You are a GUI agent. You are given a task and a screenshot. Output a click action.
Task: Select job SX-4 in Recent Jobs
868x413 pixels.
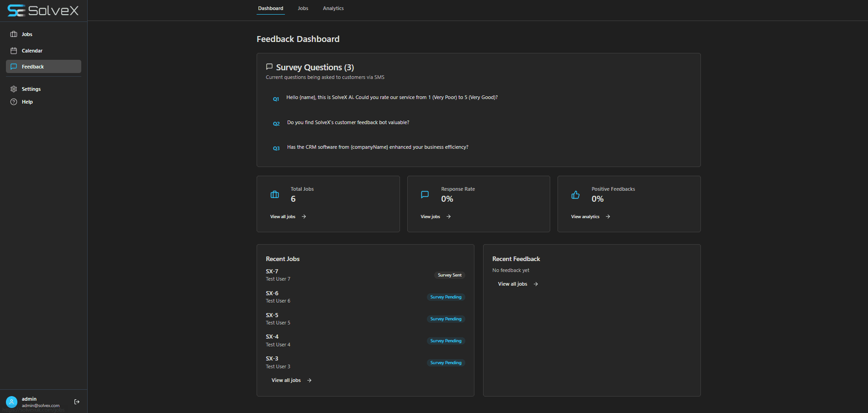[272, 337]
